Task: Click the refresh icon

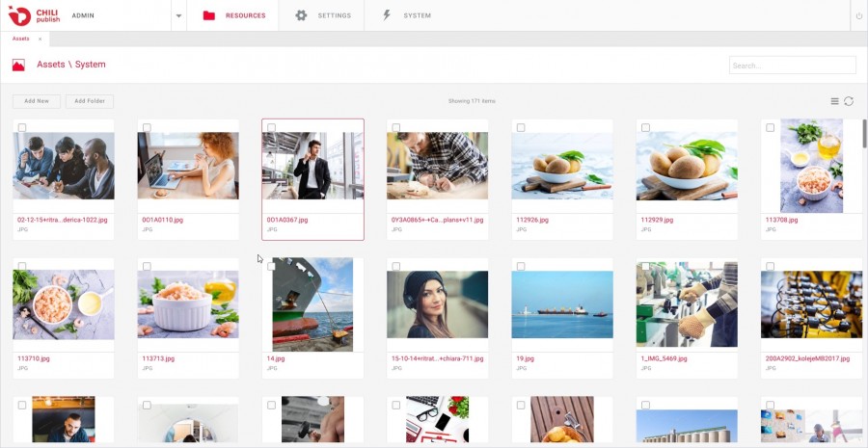Action: pyautogui.click(x=849, y=101)
